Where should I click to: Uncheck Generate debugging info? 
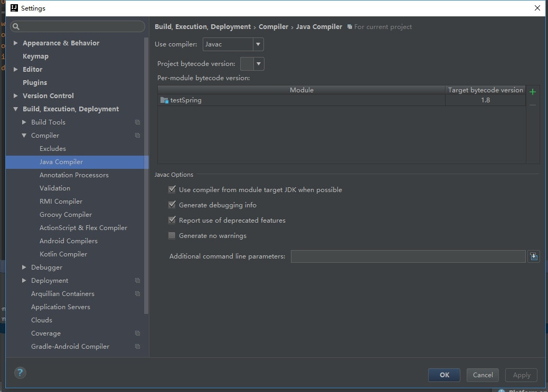point(172,205)
